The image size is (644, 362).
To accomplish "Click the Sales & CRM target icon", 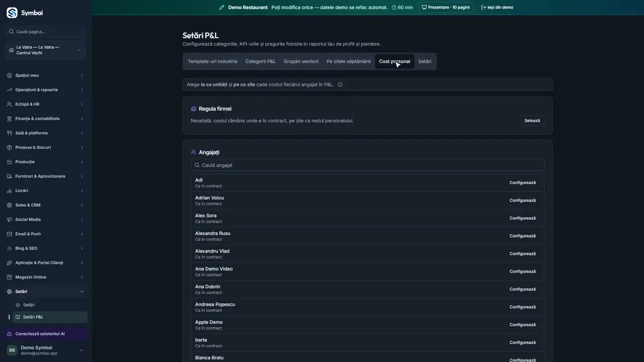I will click(10, 205).
